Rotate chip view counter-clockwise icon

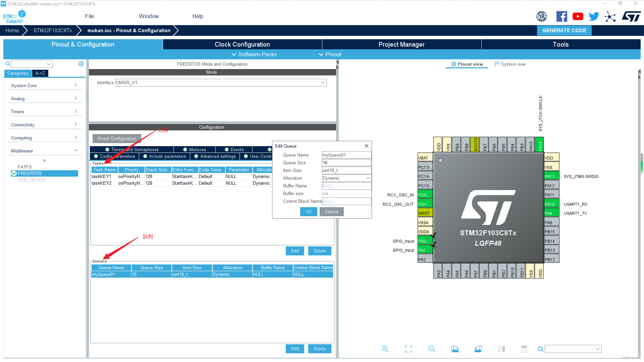point(478,349)
